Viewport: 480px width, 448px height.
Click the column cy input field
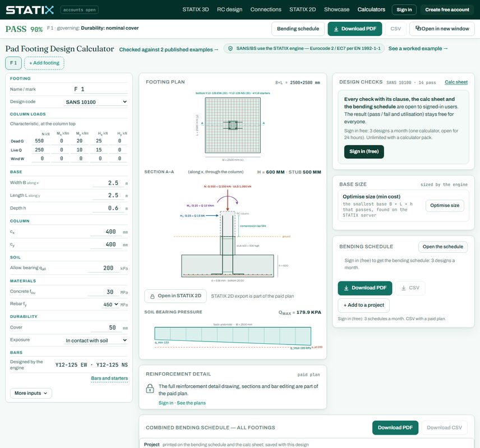106,244
